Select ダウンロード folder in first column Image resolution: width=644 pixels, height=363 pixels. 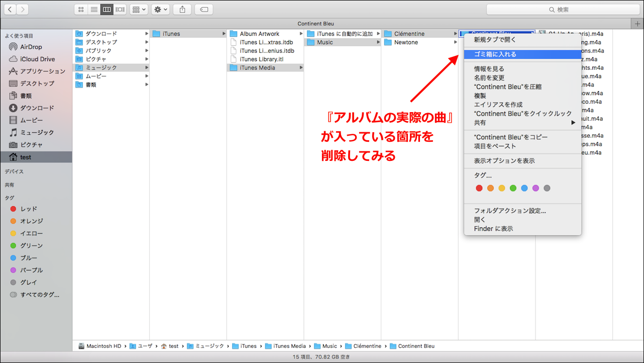[111, 34]
